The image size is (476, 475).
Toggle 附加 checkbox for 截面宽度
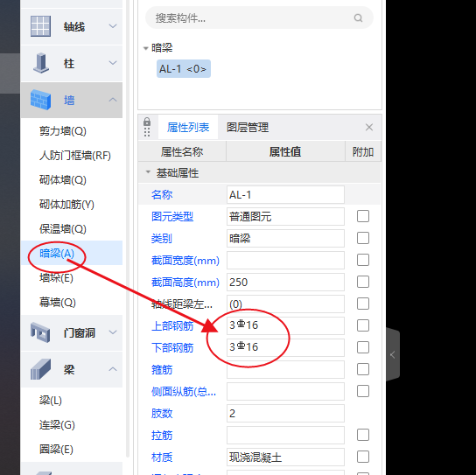pos(363,260)
